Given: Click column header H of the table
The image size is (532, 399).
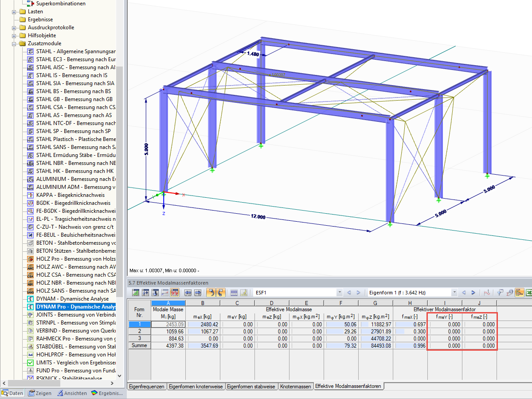Looking at the screenshot, I should (410, 302).
